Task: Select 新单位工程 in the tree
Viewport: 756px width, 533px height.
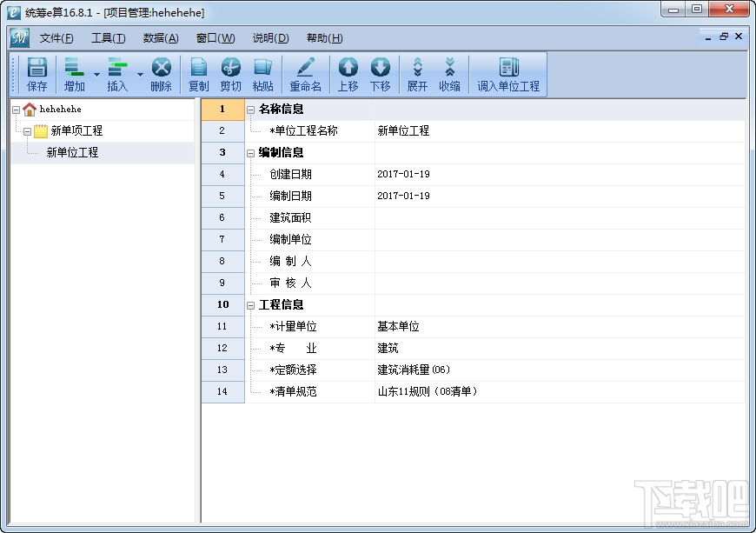Action: (72, 153)
